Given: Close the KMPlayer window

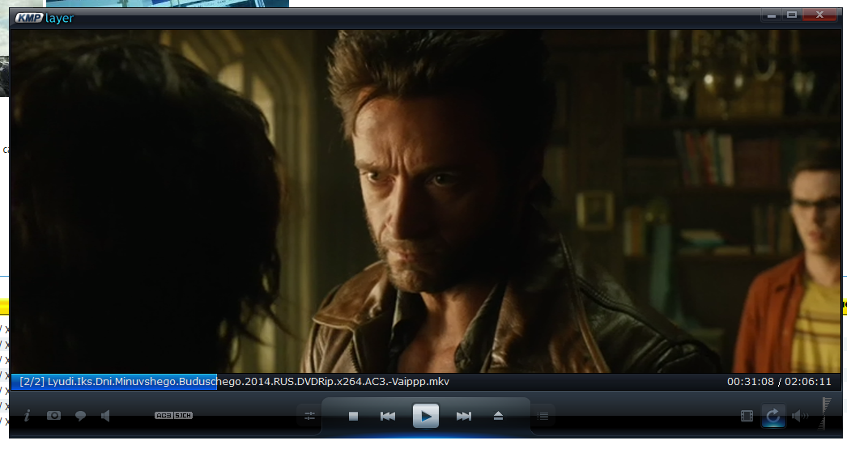Looking at the screenshot, I should [820, 15].
